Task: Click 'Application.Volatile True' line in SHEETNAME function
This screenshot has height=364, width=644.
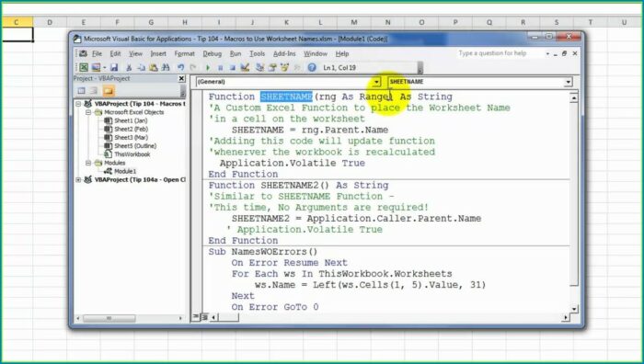Action: point(293,163)
